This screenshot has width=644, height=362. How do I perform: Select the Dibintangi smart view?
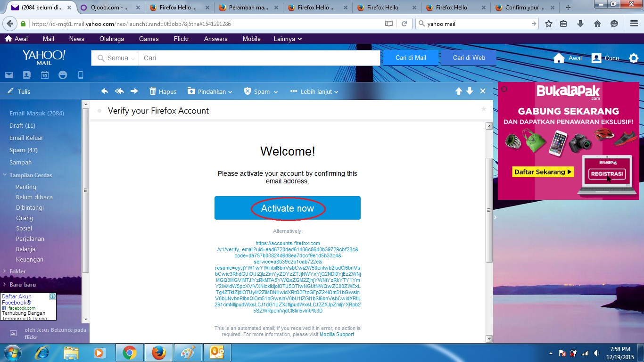click(x=30, y=207)
